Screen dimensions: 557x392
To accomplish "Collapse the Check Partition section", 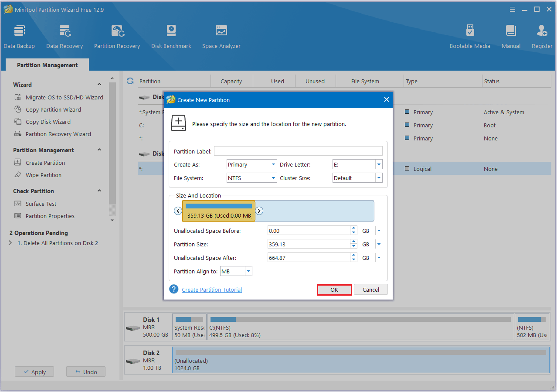I will pos(99,191).
